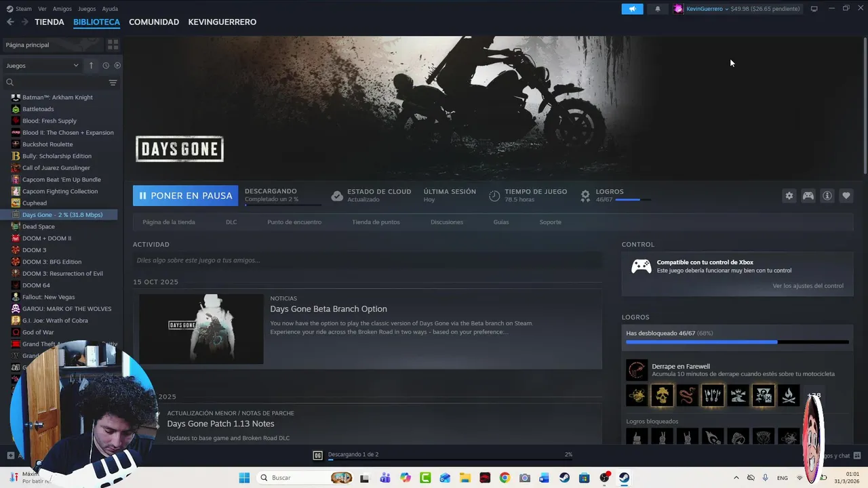Show recent games via clock icon
The height and width of the screenshot is (488, 868).
click(x=106, y=66)
